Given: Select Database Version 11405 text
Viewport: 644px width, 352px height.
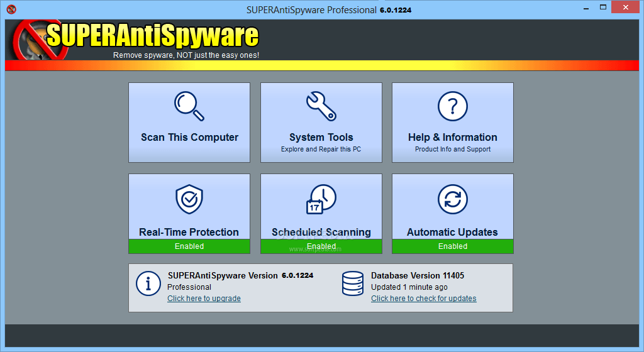Looking at the screenshot, I should pyautogui.click(x=418, y=275).
